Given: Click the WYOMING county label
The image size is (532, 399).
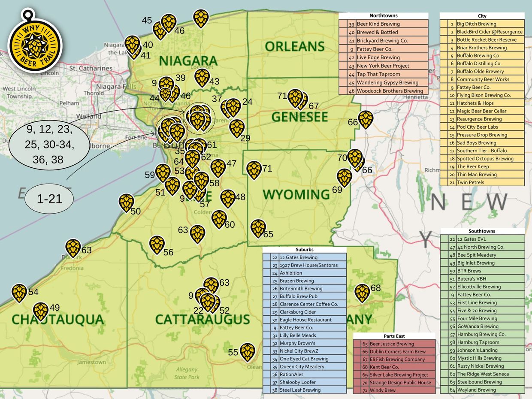Looking at the screenshot, I should coord(296,195).
